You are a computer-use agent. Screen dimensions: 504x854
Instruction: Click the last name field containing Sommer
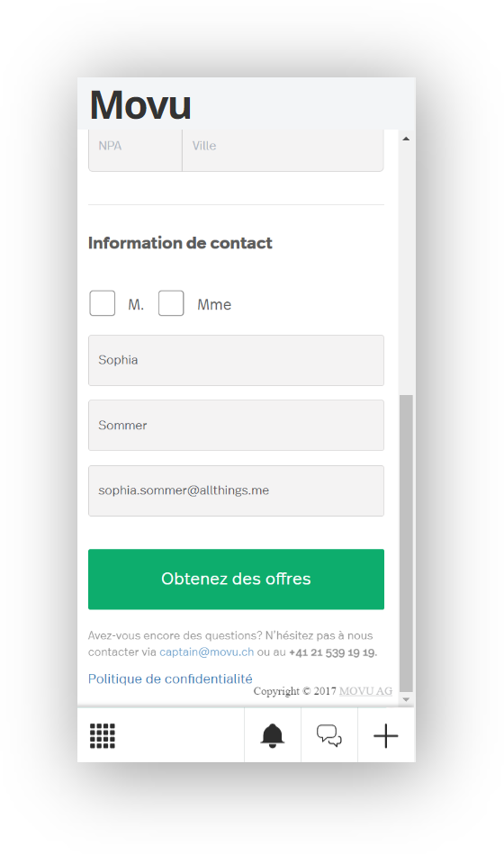click(x=236, y=426)
